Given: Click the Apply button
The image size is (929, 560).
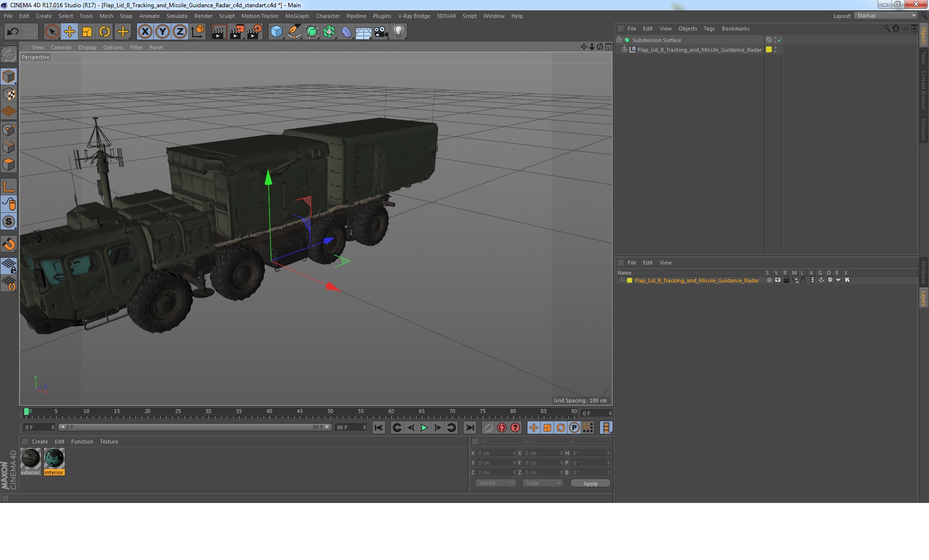Looking at the screenshot, I should [x=590, y=484].
